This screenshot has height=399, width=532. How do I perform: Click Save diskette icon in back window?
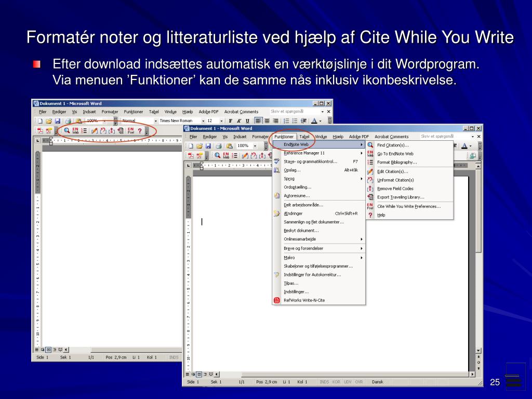coord(57,121)
